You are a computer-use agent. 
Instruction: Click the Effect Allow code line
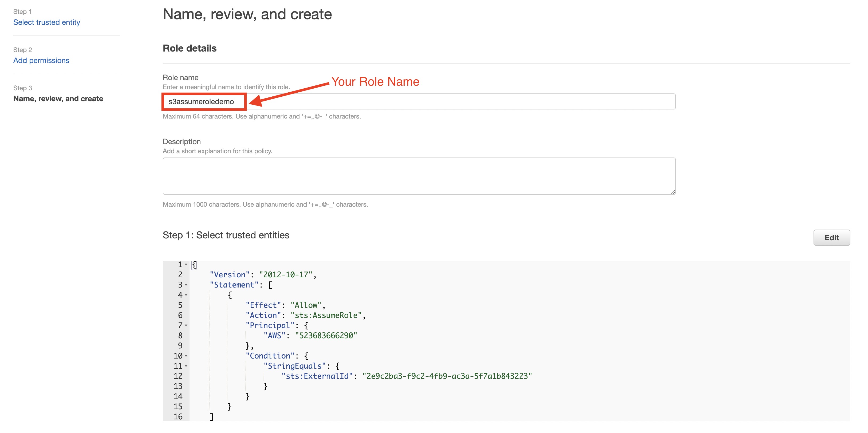[285, 305]
